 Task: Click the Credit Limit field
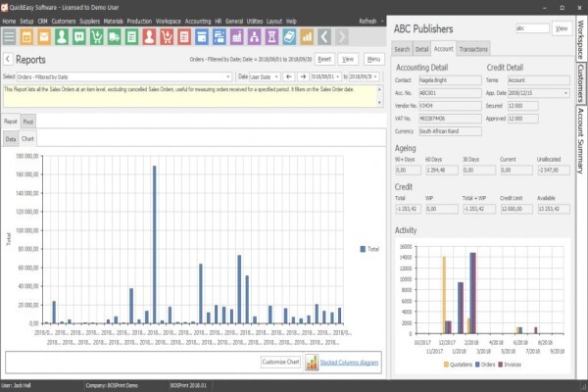tap(516, 209)
